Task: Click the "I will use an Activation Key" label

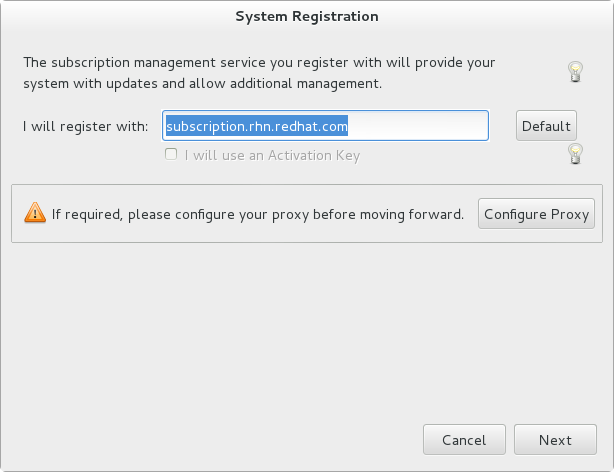Action: [x=271, y=155]
